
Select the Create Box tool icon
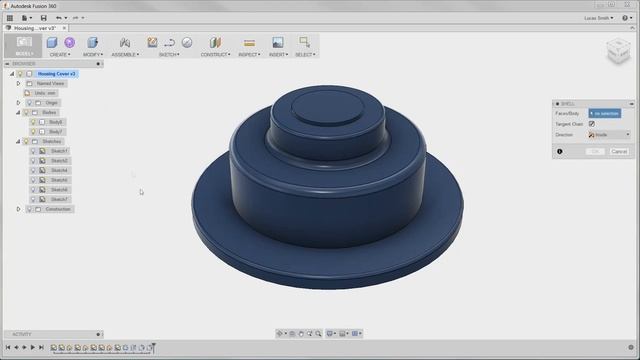[52, 42]
